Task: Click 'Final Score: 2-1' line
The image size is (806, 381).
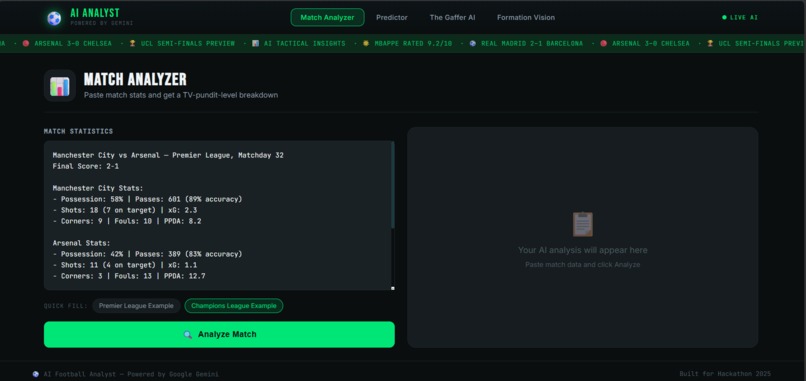Action: tap(85, 167)
